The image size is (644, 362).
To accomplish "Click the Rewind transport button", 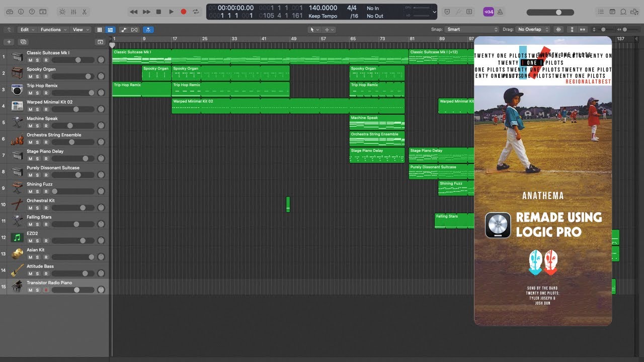I will pos(134,12).
